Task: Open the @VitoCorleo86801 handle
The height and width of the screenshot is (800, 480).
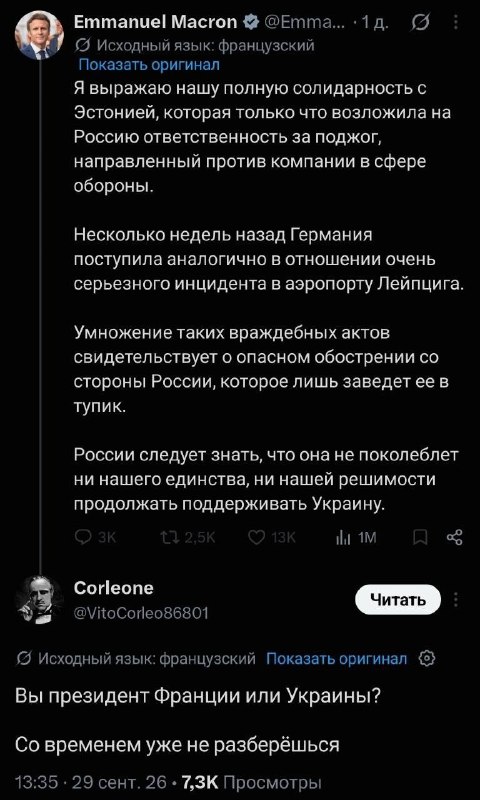Action: (x=141, y=612)
